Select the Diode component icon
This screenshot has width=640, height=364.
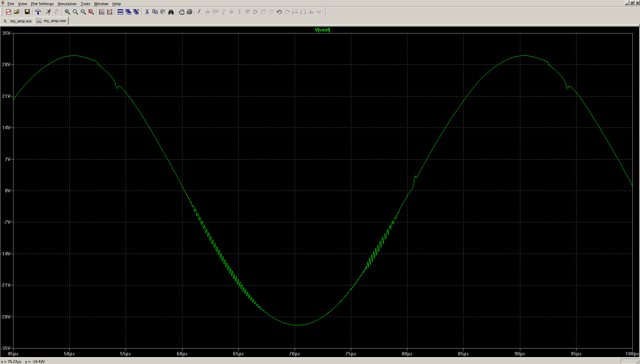coord(248,12)
